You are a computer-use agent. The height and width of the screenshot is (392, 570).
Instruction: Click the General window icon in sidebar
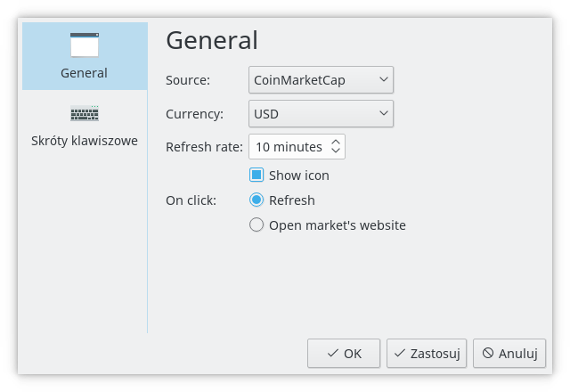pos(85,45)
